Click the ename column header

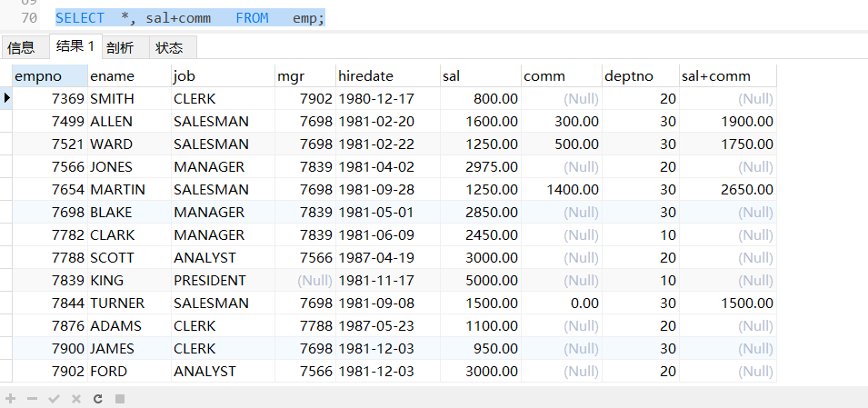click(130, 75)
